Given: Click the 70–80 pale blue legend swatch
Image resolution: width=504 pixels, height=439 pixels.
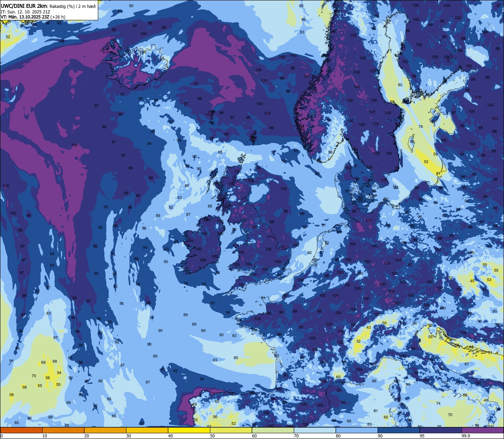Looking at the screenshot, I should pyautogui.click(x=315, y=430).
